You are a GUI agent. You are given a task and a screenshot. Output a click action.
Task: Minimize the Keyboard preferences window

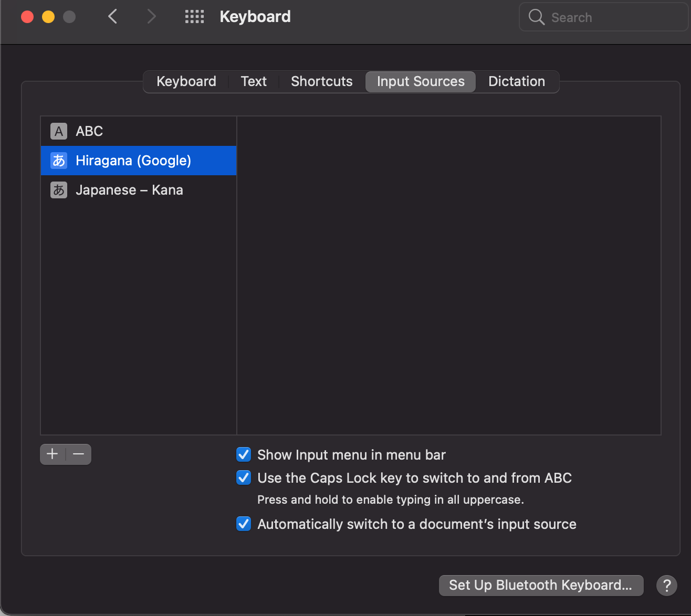[48, 17]
